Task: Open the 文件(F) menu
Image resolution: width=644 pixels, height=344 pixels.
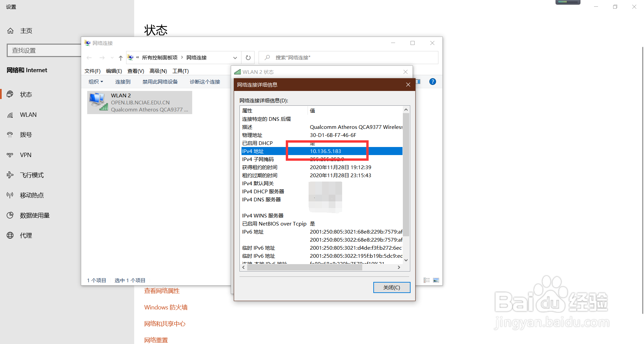Action: coord(93,71)
